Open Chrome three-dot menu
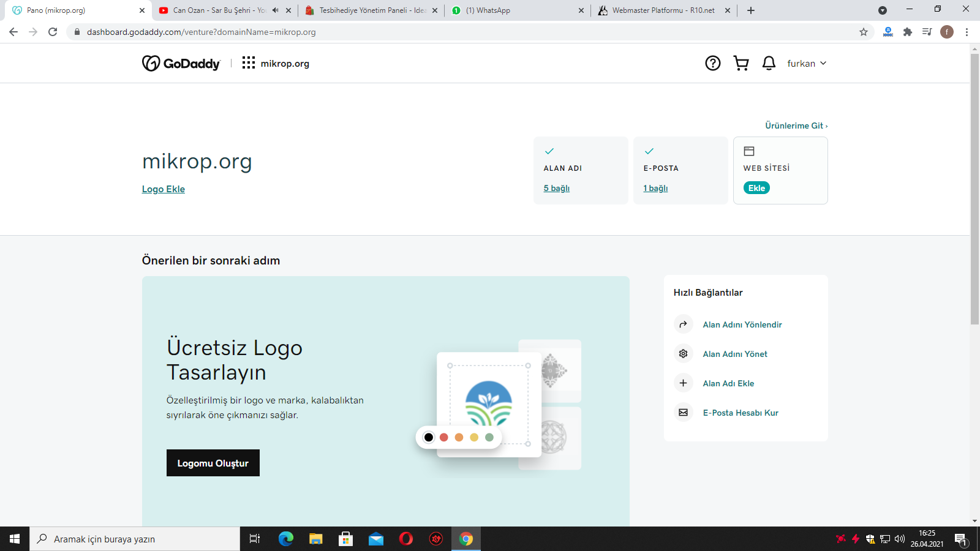 click(x=967, y=32)
